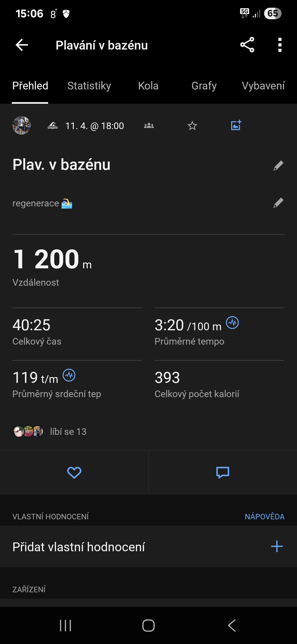Tap the add photo icon
This screenshot has height=644, width=297.
236,125
